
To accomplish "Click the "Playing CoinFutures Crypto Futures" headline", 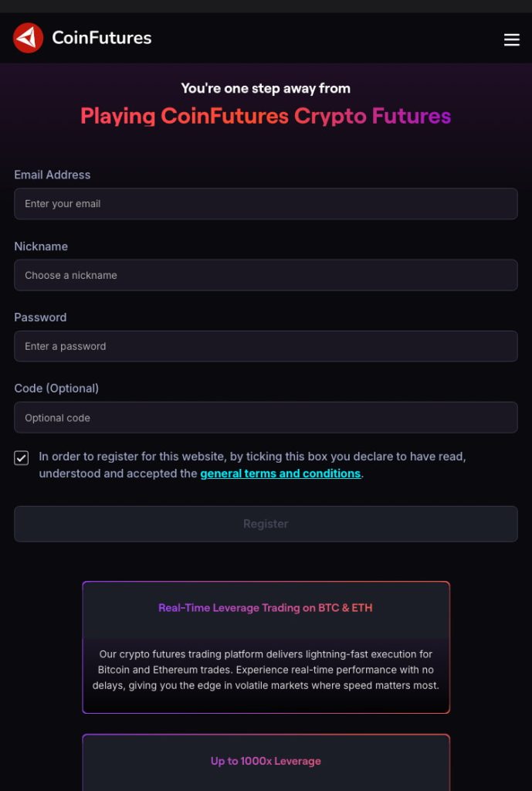I will coord(266,117).
